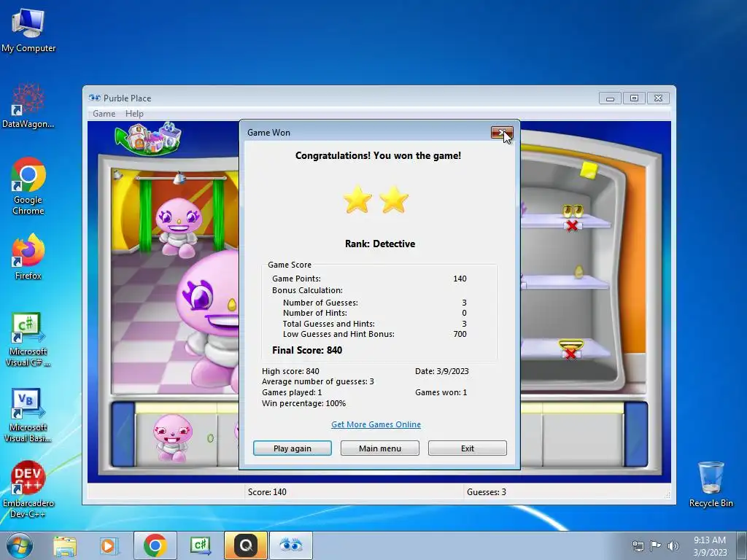The height and width of the screenshot is (560, 747).
Task: Click the Exit button
Action: click(468, 448)
